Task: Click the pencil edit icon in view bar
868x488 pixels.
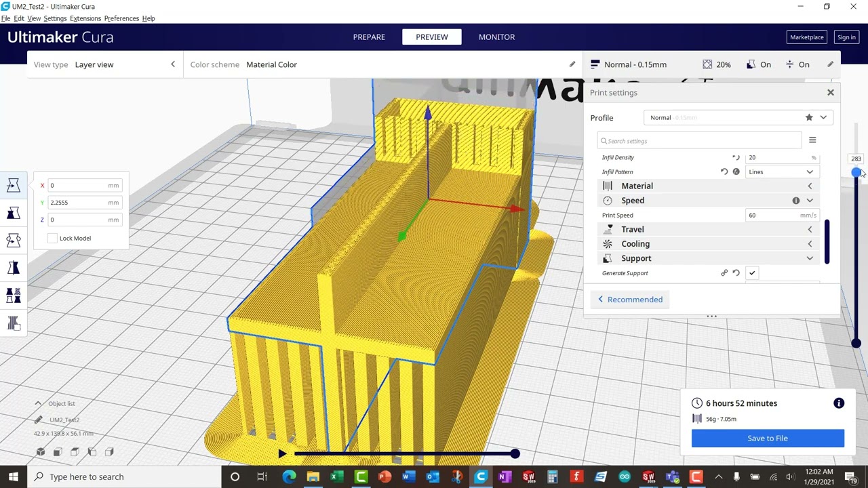Action: 572,64
